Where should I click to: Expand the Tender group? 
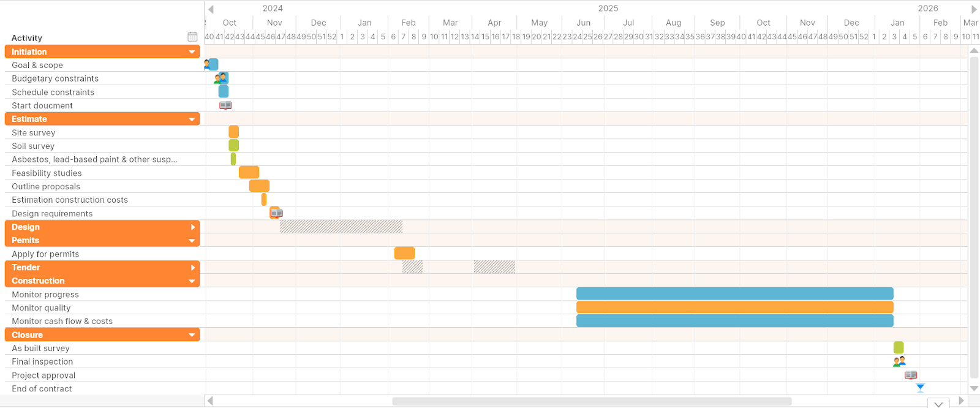[x=193, y=268]
